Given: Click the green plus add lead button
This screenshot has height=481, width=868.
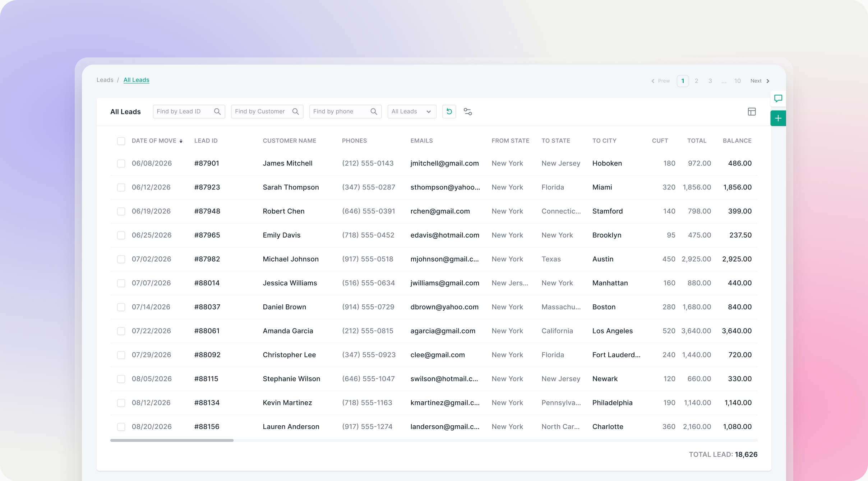Looking at the screenshot, I should point(778,118).
